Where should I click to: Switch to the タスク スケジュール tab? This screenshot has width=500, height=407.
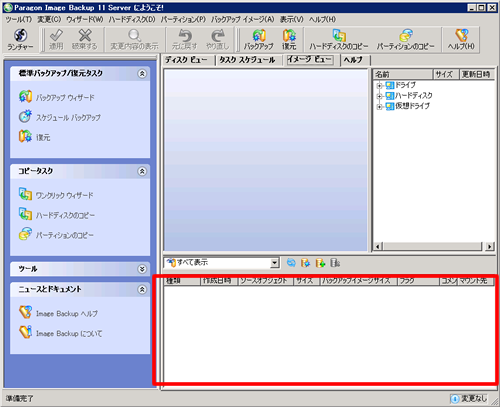[x=247, y=60]
